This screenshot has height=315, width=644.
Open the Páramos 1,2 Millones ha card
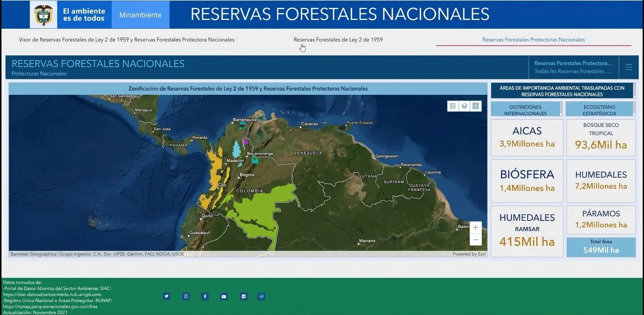click(601, 219)
